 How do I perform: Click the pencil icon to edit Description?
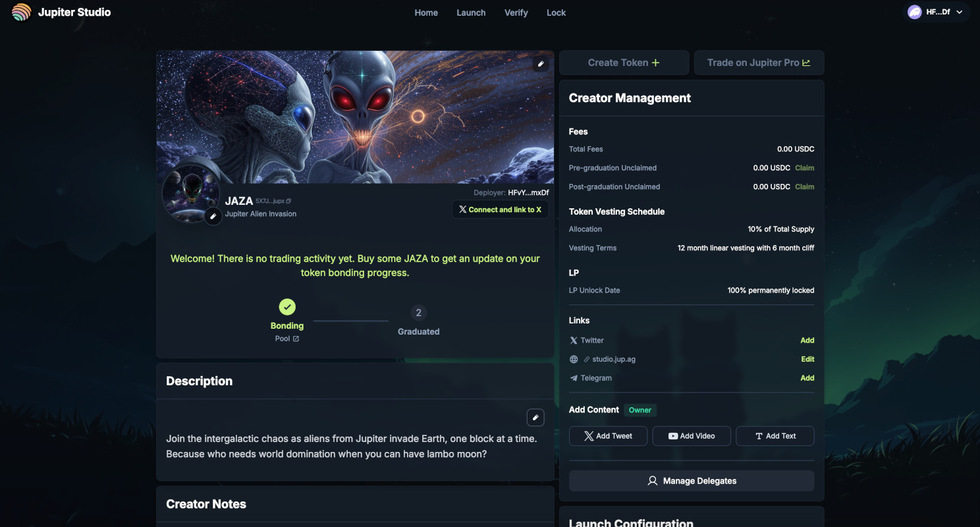[x=535, y=417]
